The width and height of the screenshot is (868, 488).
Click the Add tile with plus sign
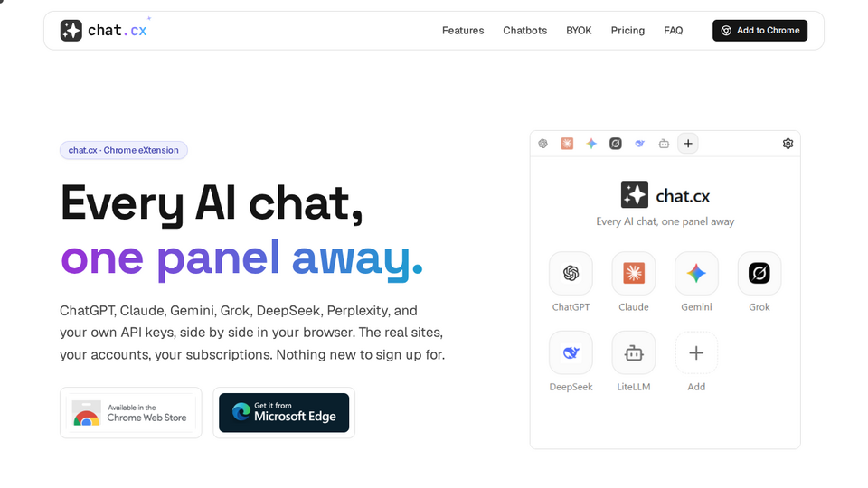pos(696,353)
